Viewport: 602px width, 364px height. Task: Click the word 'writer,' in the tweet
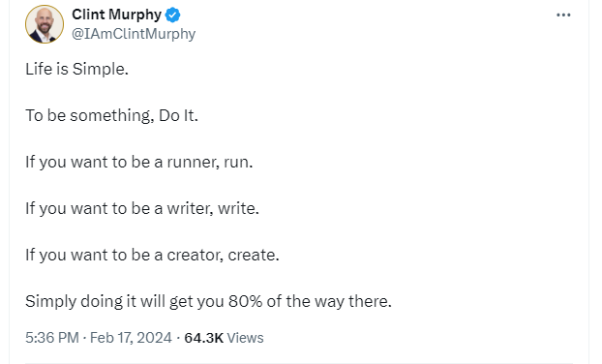pos(191,208)
